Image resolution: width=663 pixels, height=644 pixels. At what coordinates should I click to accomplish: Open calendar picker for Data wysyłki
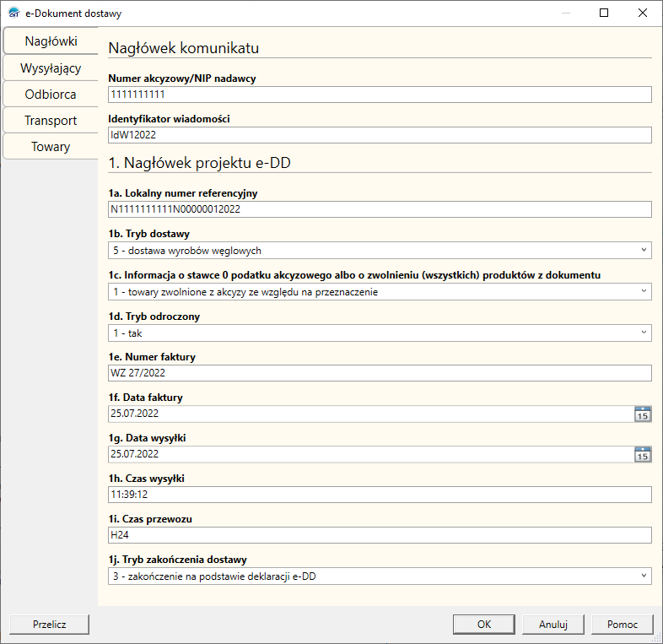642,454
